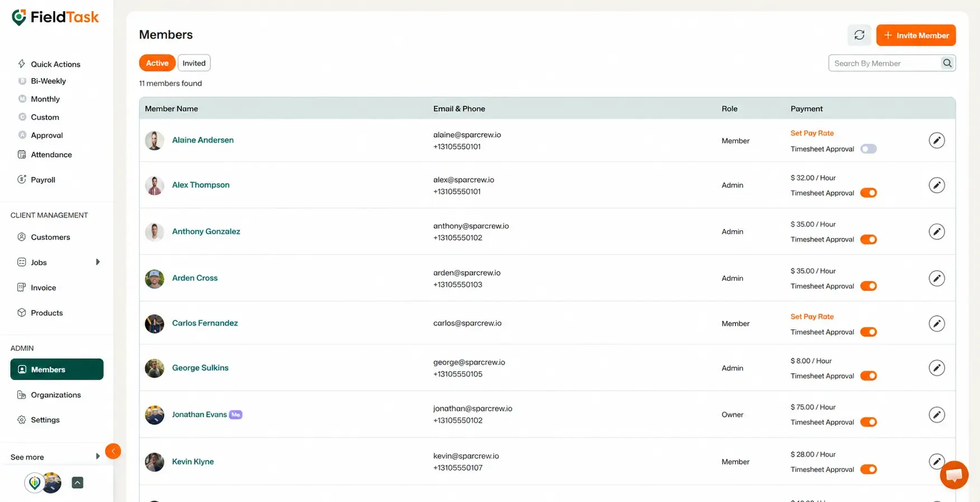Click the refresh members icon
Viewport: 980px width, 502px height.
click(859, 35)
